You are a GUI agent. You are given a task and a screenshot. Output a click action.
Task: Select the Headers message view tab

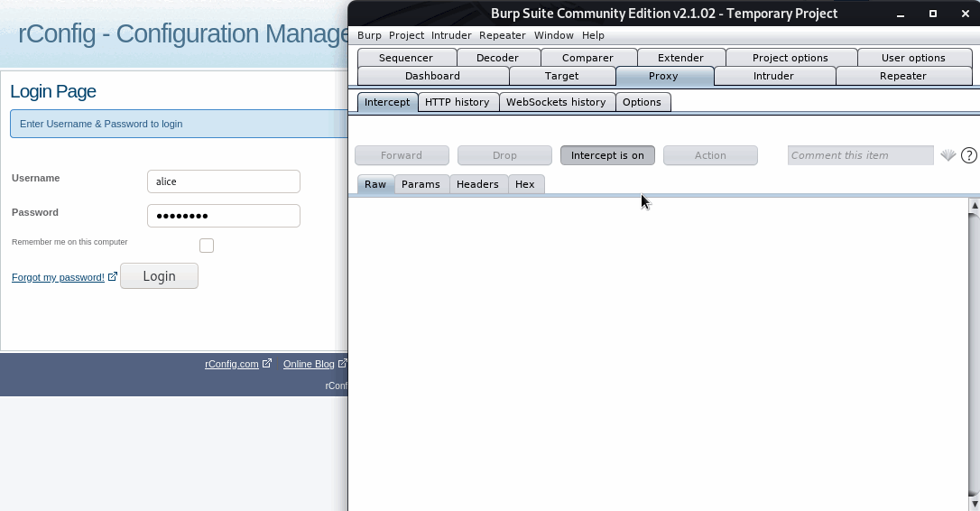[x=477, y=184]
